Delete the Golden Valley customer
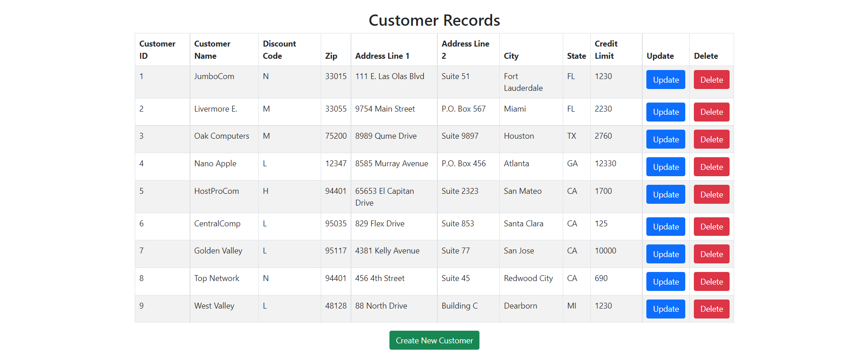 point(711,254)
